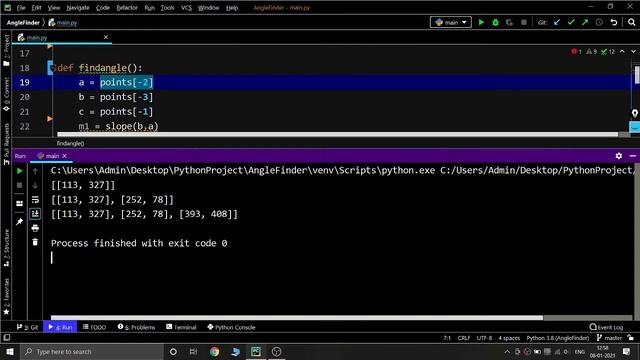Close the main.py editor tab
The height and width of the screenshot is (360, 640).
pos(106,37)
